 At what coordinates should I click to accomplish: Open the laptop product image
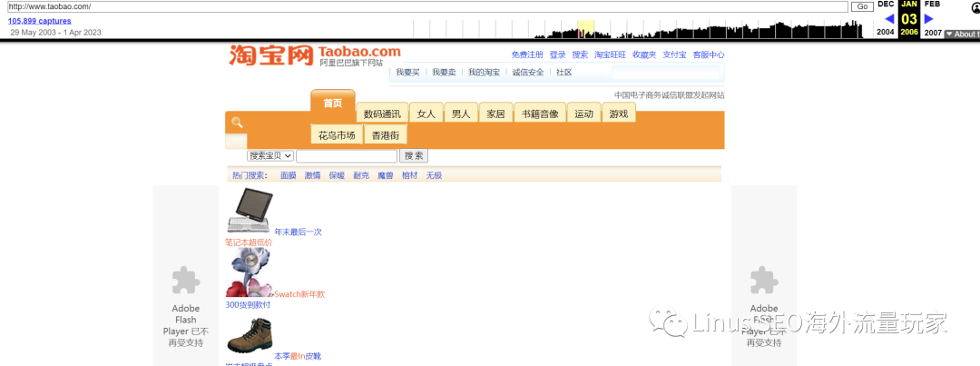[250, 211]
